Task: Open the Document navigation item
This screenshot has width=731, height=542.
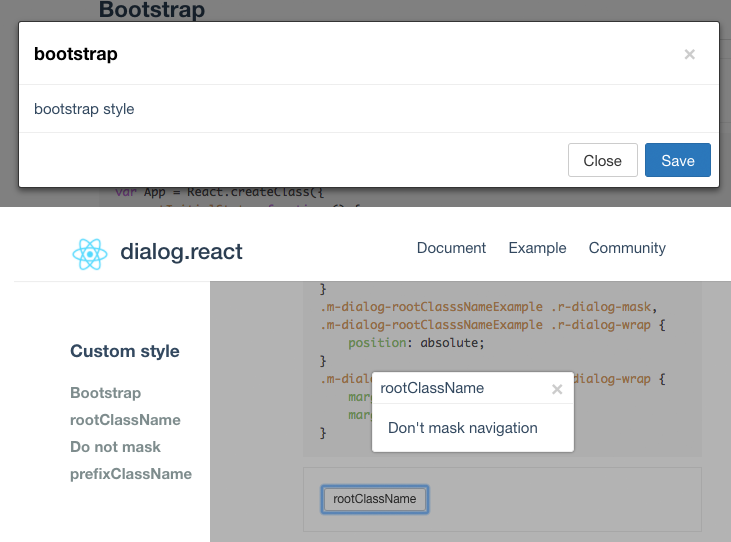Action: click(x=451, y=248)
